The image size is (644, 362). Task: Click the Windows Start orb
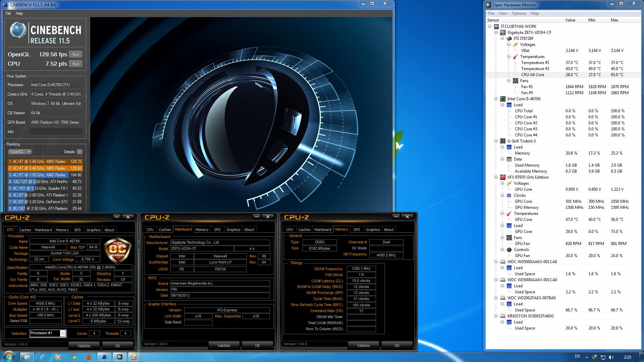coord(8,356)
